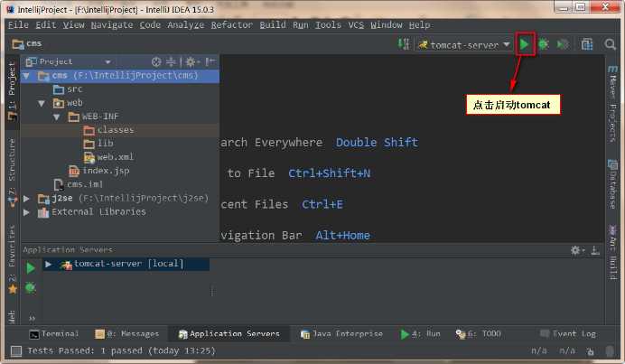Image resolution: width=625 pixels, height=364 pixels.
Task: Open the Tools menu
Action: (328, 24)
